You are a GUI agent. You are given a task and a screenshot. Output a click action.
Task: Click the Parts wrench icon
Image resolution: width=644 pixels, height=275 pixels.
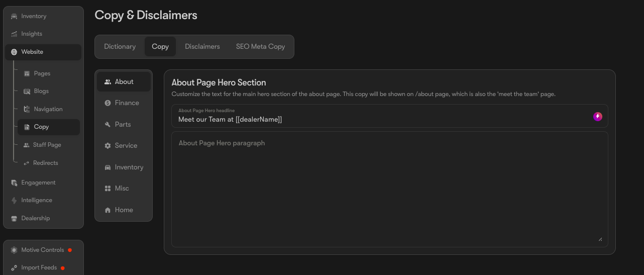click(108, 124)
